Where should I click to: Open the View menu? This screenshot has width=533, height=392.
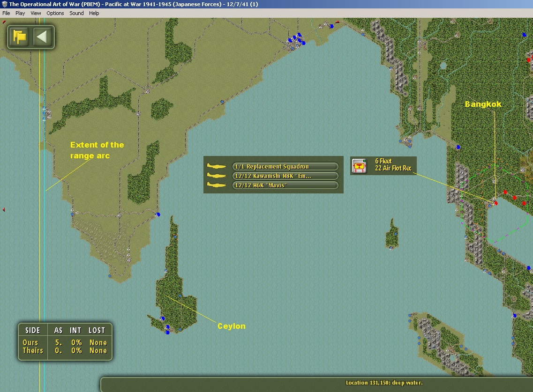pyautogui.click(x=36, y=13)
